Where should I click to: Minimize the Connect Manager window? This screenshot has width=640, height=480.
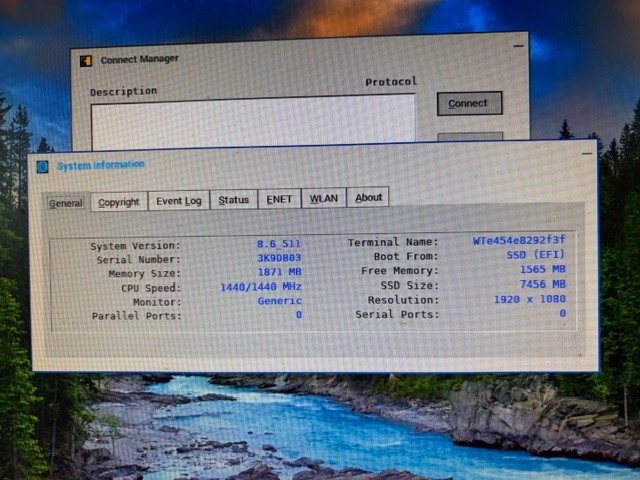point(518,46)
